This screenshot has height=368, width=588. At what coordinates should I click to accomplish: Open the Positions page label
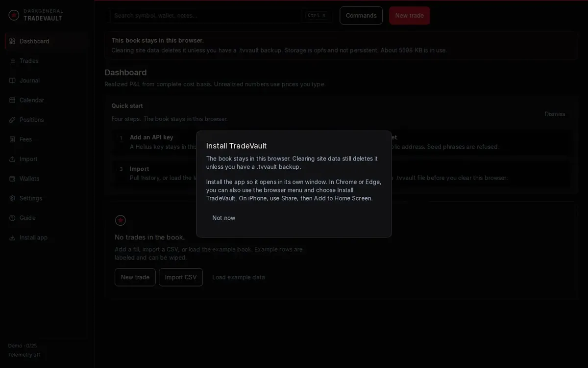click(31, 120)
